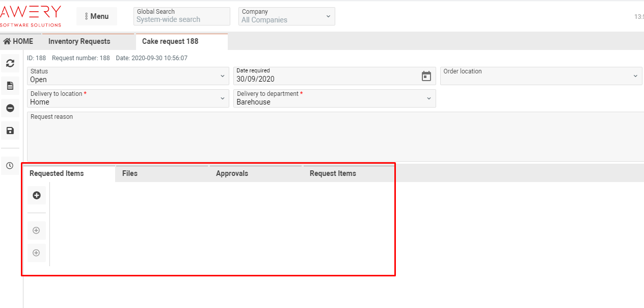Click the minus circle icon in sidebar
Screen dimensions: 644x308
10,108
